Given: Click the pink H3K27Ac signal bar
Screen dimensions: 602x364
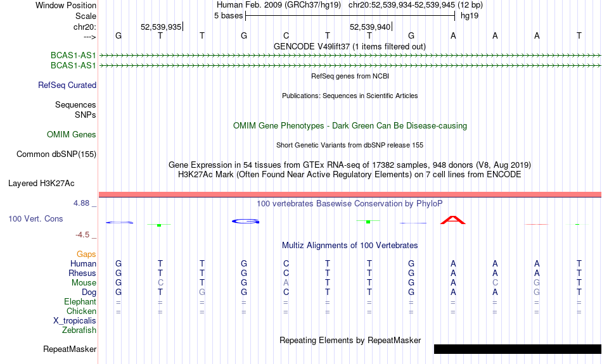Looking at the screenshot, I should tap(350, 195).
